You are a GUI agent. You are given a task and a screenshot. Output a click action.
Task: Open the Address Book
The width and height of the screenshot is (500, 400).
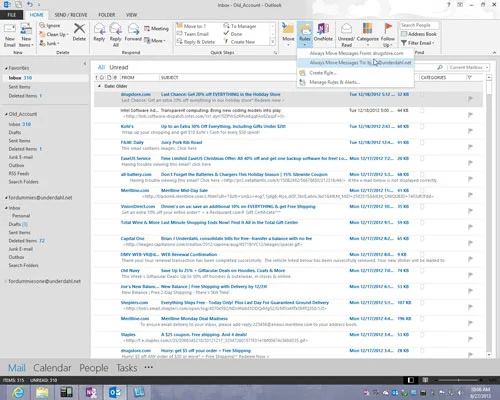tap(419, 34)
